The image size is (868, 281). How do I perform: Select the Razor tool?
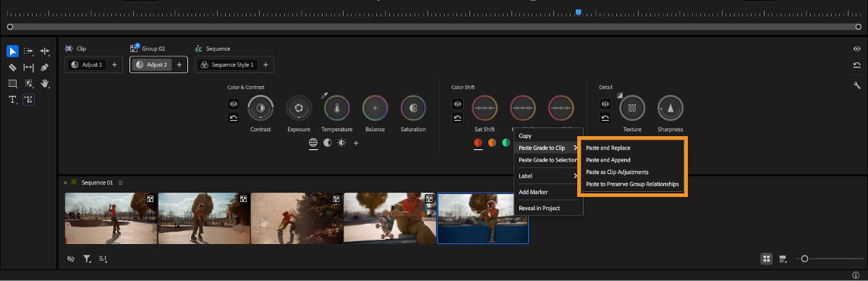click(x=13, y=67)
